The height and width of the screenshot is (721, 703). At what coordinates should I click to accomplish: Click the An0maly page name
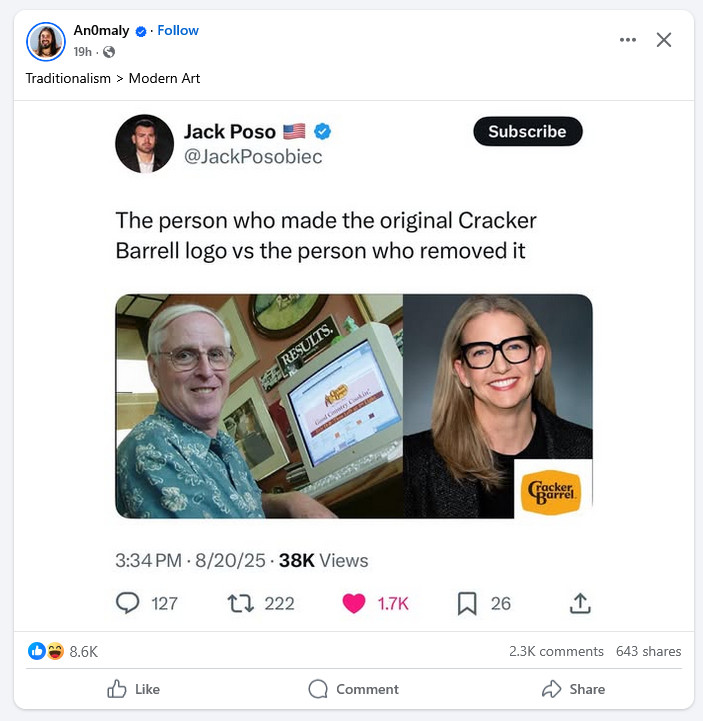click(x=101, y=30)
